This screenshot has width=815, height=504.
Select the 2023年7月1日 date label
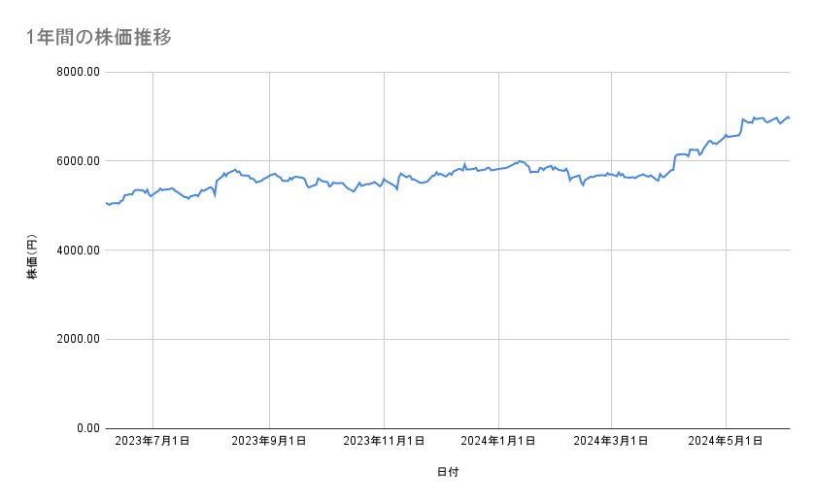(x=153, y=442)
